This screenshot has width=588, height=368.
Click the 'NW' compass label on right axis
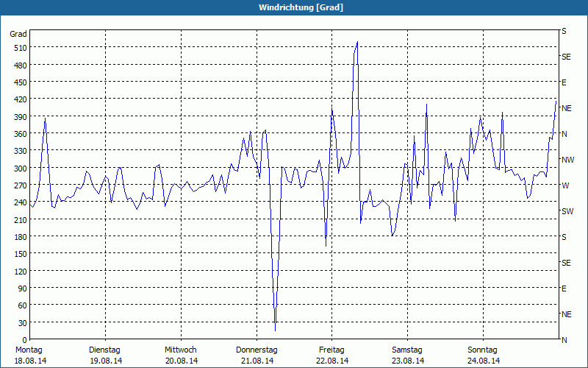tap(567, 160)
